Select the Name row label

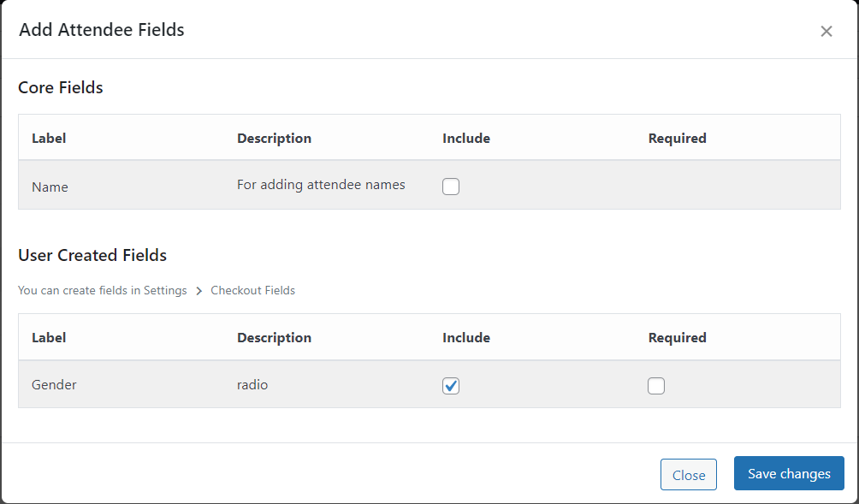click(x=50, y=187)
